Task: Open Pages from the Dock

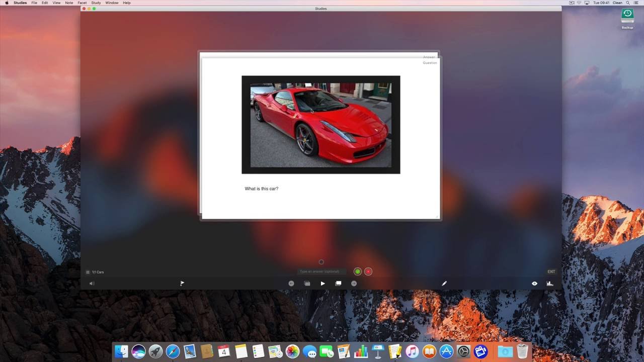Action: pos(344,351)
